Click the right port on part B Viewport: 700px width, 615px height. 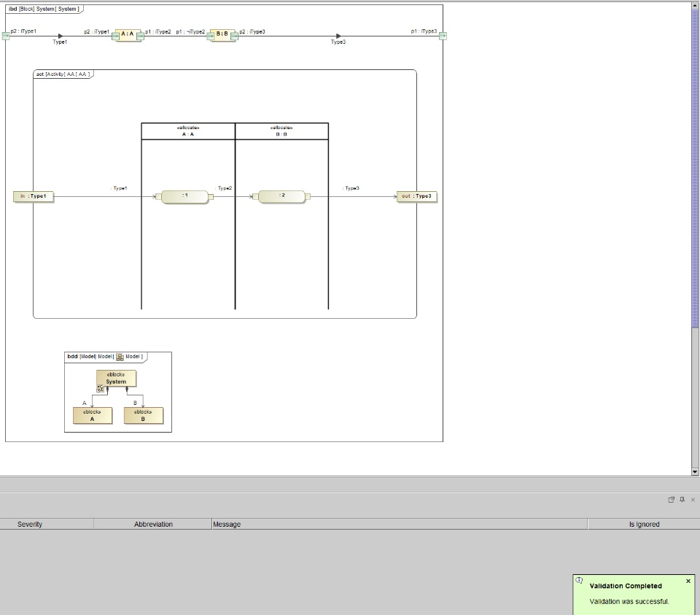pyautogui.click(x=234, y=36)
